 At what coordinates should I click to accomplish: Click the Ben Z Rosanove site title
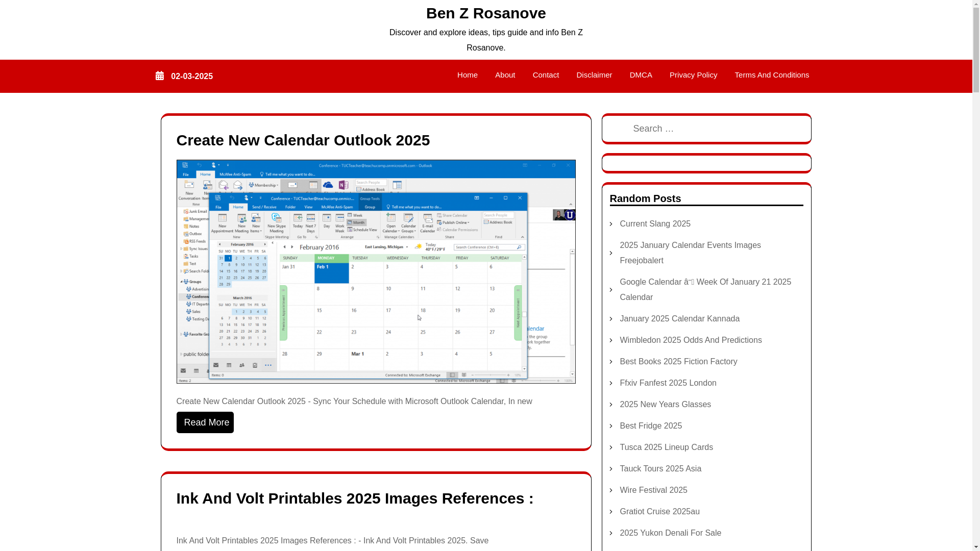pos(486,13)
